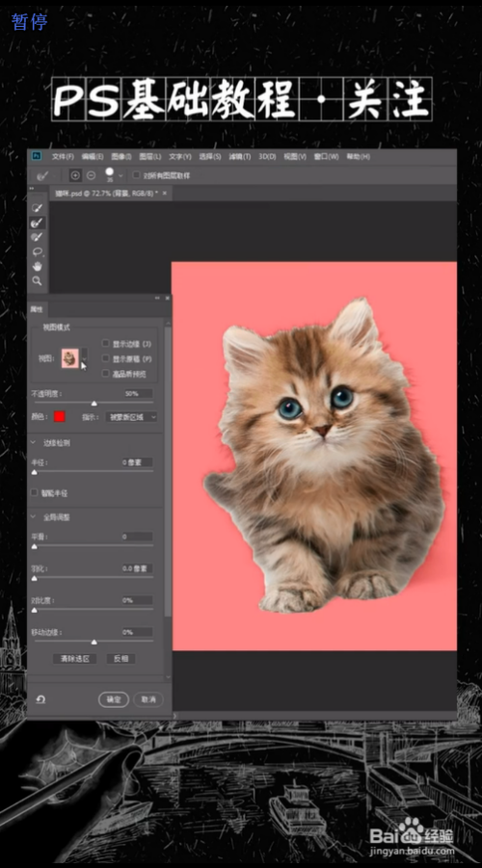Click the 不透明度 50% input field
The height and width of the screenshot is (868, 482).
tap(138, 394)
